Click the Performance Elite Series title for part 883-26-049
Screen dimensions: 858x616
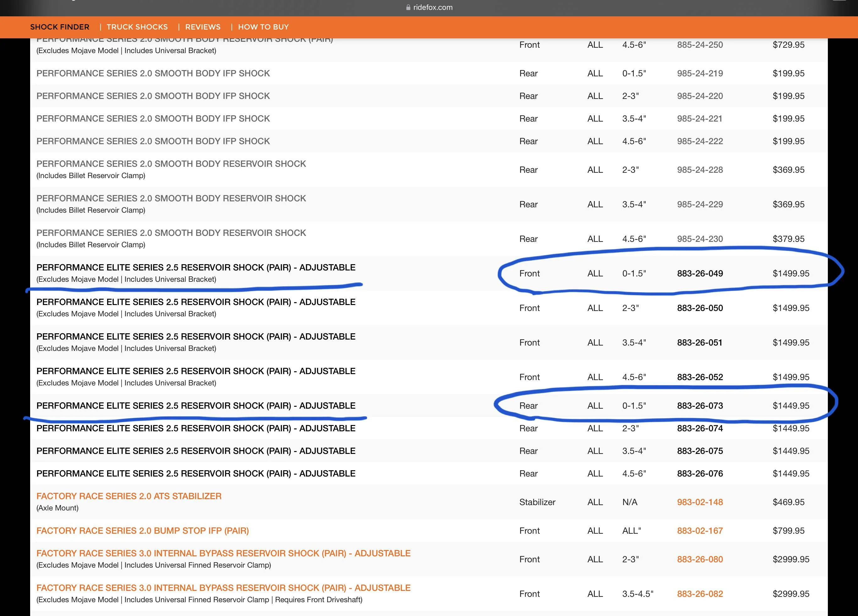click(196, 267)
